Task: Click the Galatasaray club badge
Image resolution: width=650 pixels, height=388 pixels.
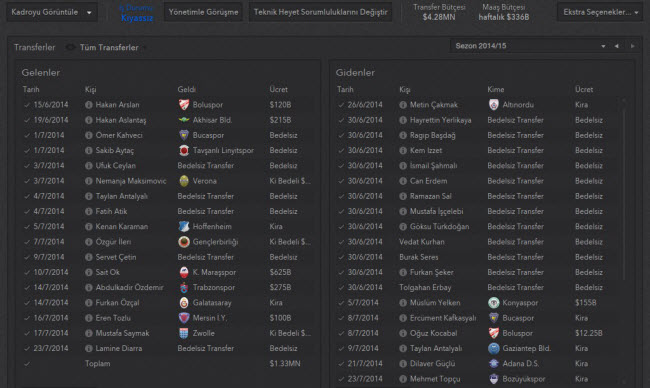Action: click(184, 303)
